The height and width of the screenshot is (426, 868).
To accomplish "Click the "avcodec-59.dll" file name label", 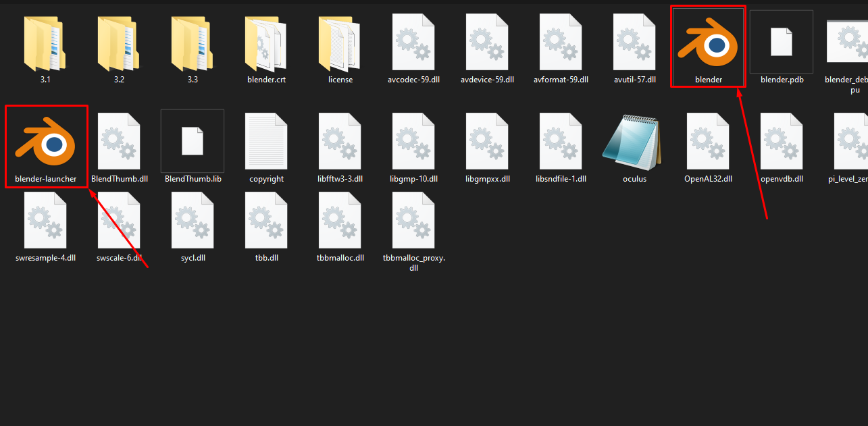I will click(413, 80).
